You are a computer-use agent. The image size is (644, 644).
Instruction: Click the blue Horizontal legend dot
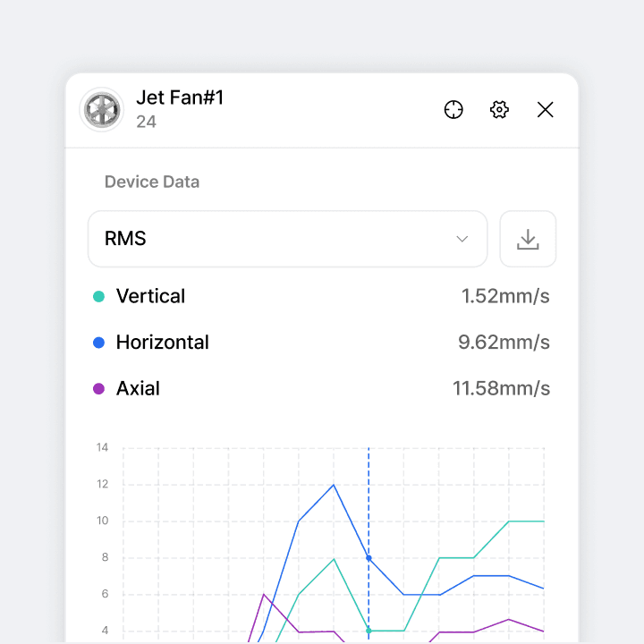[x=99, y=343]
